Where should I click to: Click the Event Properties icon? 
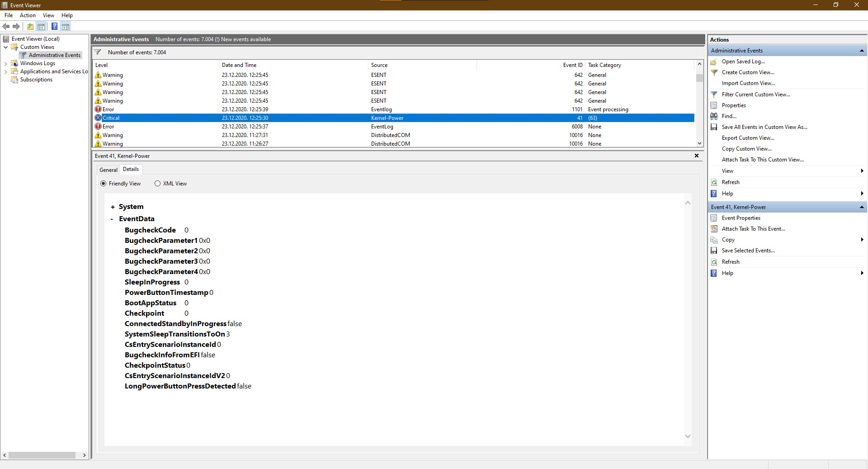(714, 218)
